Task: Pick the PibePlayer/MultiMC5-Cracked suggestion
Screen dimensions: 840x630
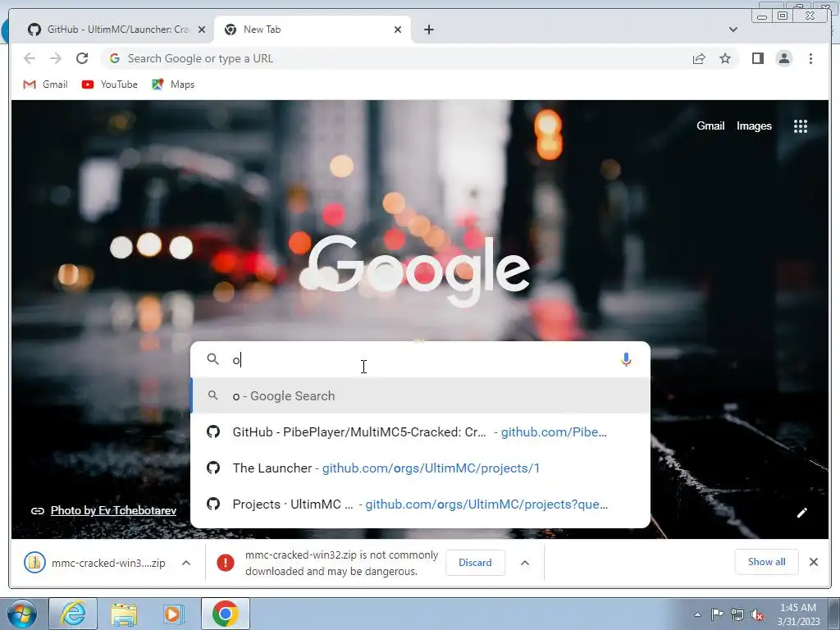Action: [x=421, y=431]
